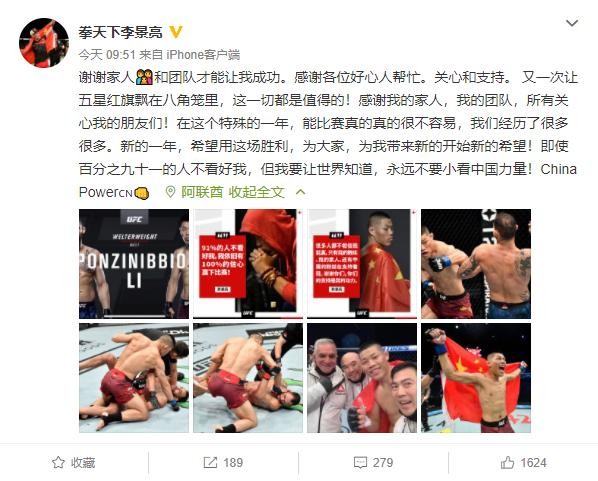Open the post options chevron menu
This screenshot has width=598, height=481.
(x=572, y=23)
